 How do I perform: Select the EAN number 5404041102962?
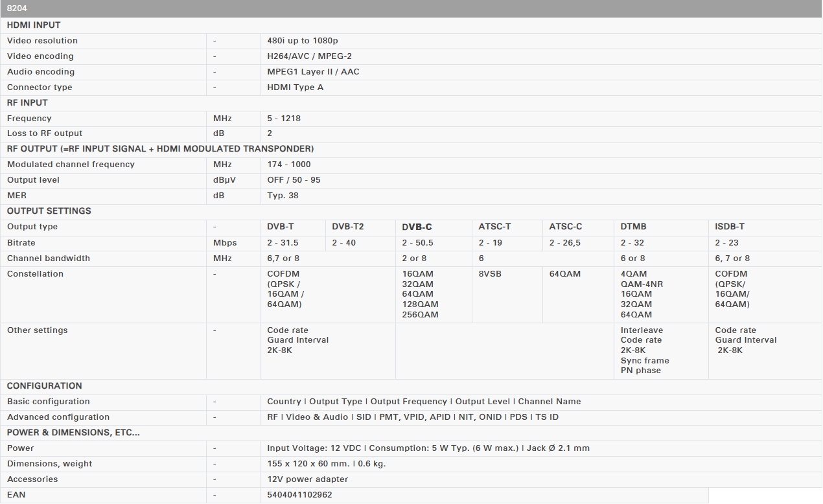(x=299, y=495)
